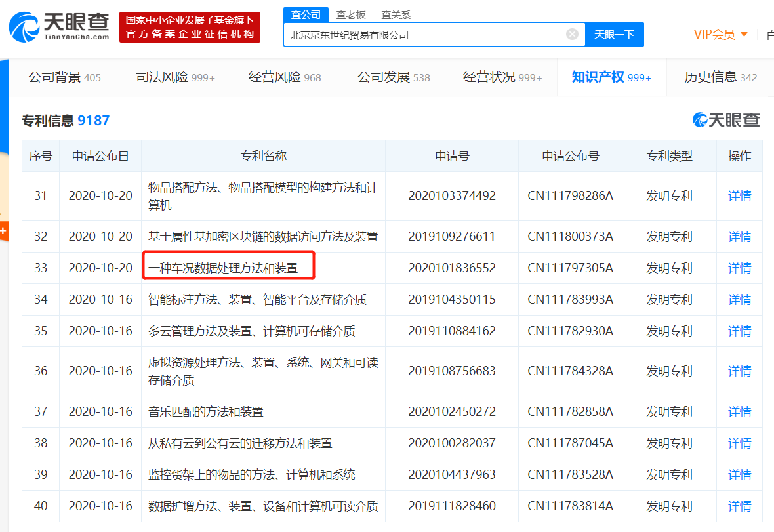The height and width of the screenshot is (532, 774).
Task: Click publication number CN111782930A
Action: (570, 331)
